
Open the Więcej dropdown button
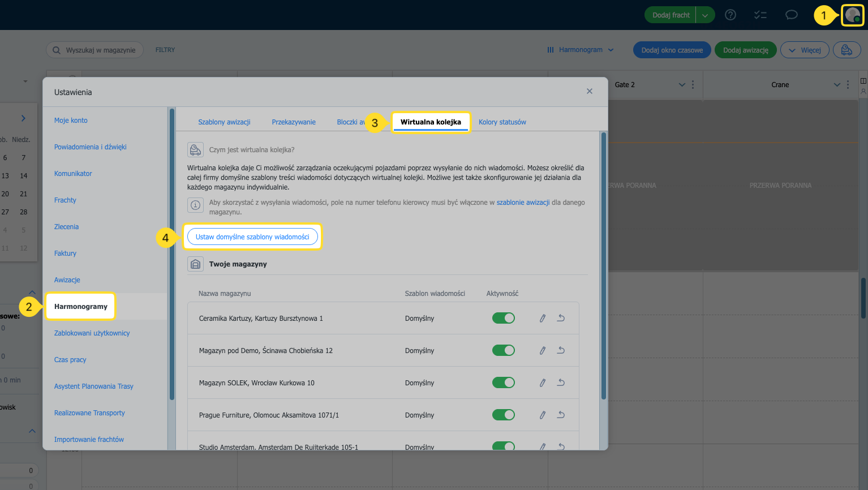coord(805,50)
